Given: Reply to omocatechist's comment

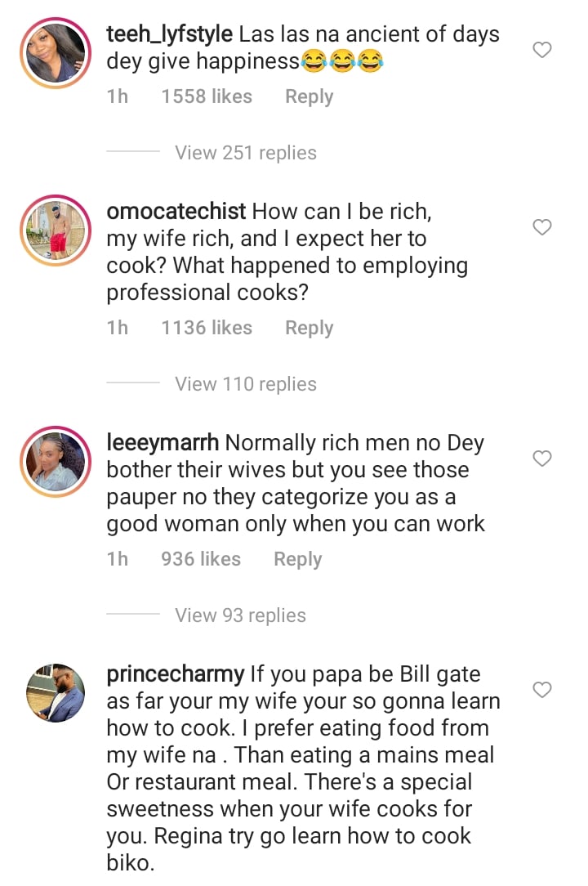Looking at the screenshot, I should (x=309, y=328).
